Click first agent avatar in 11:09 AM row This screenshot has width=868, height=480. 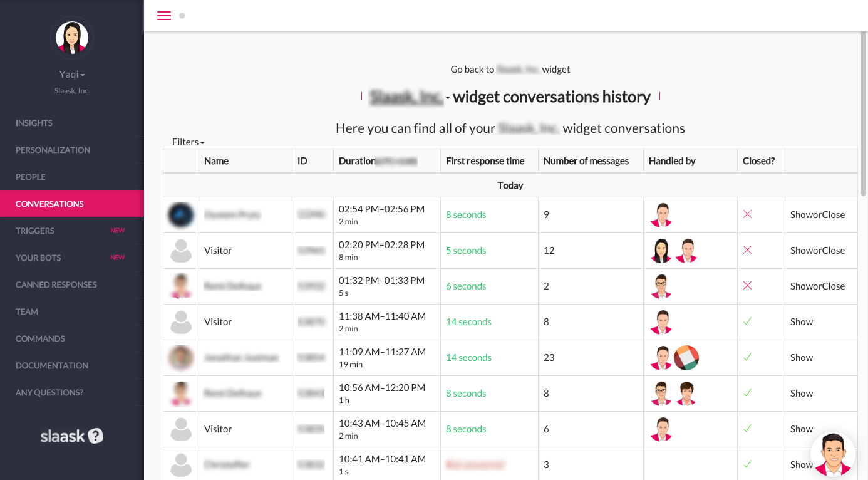[x=661, y=358]
